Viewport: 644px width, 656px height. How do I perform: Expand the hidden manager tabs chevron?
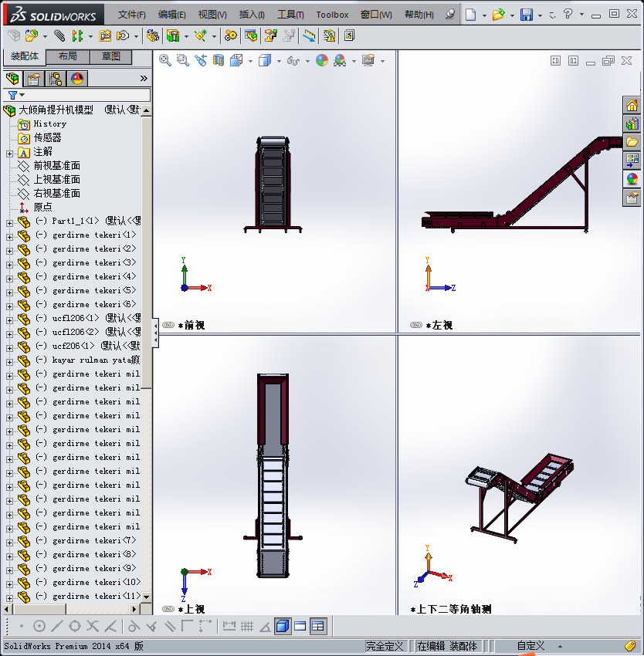(144, 78)
